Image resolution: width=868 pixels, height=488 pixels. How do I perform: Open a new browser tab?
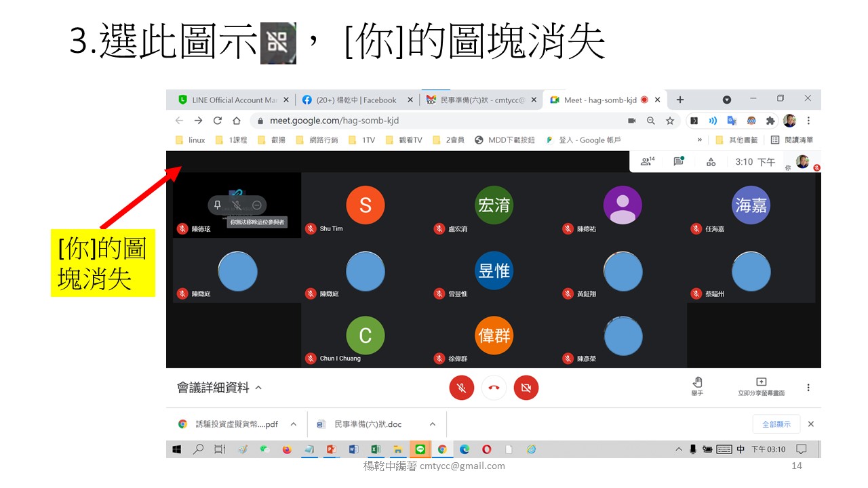point(680,100)
